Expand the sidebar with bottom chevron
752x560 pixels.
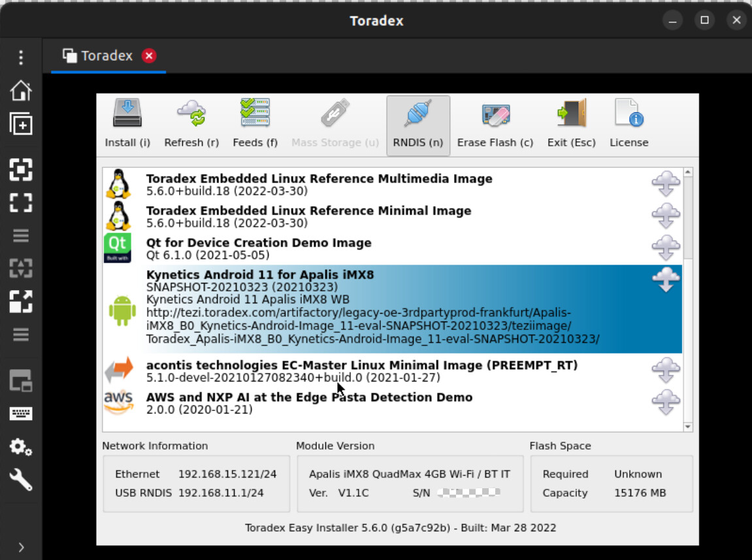21,547
